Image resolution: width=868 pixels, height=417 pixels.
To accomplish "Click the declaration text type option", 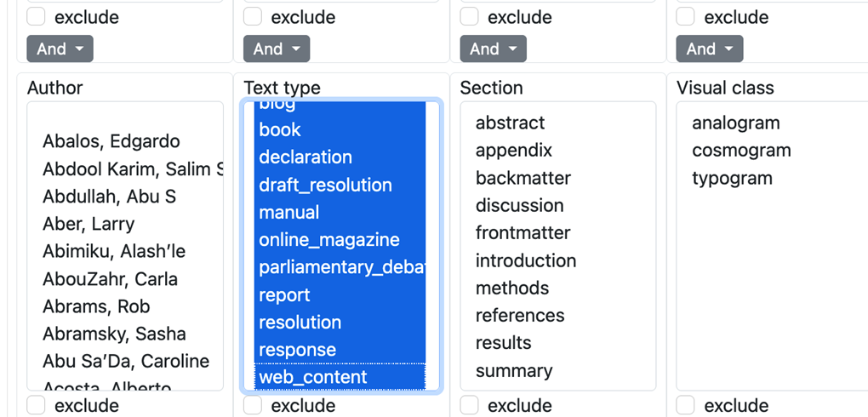I will coord(305,157).
